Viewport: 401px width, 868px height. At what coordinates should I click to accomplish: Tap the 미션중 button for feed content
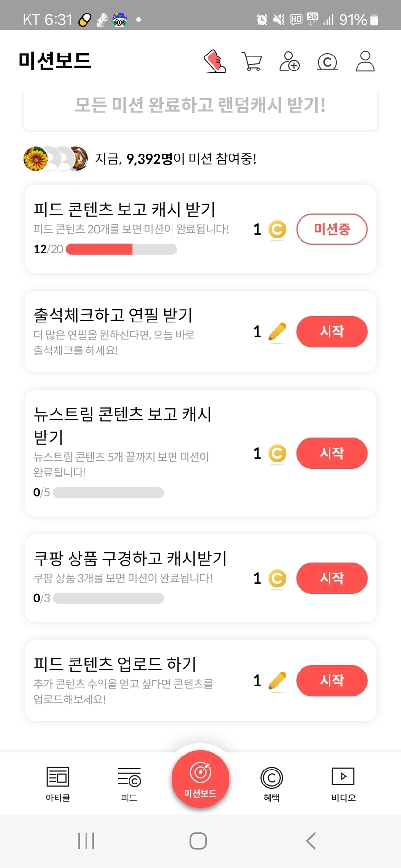(331, 229)
